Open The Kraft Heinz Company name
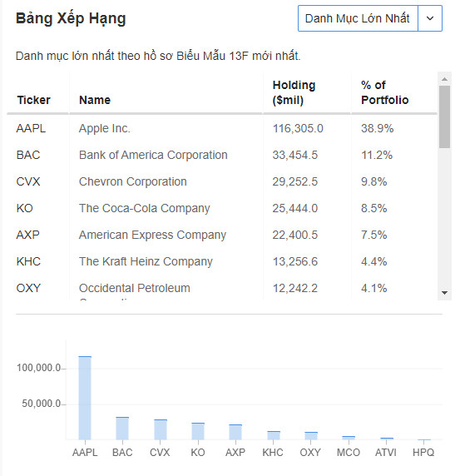455x476 pixels. [146, 261]
